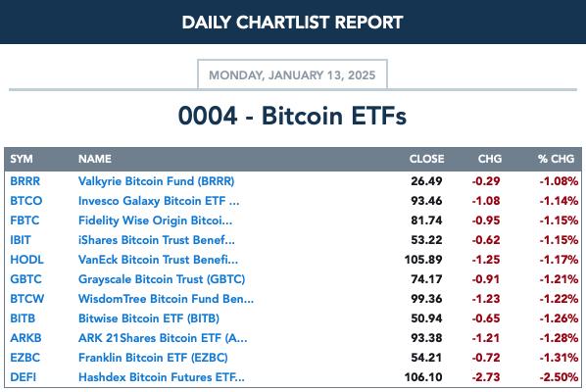Click the IBIT ticker symbol
Image resolution: width=586 pixels, height=392 pixels.
[21, 240]
